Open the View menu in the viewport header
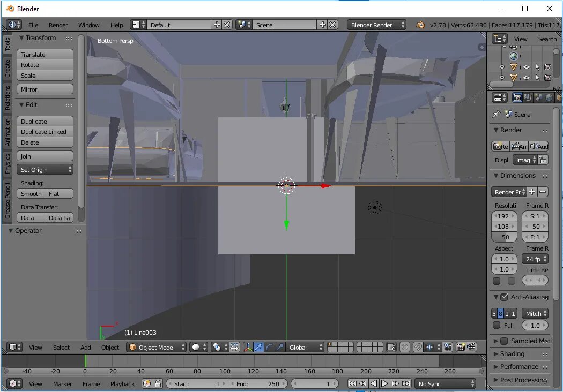 coord(35,347)
